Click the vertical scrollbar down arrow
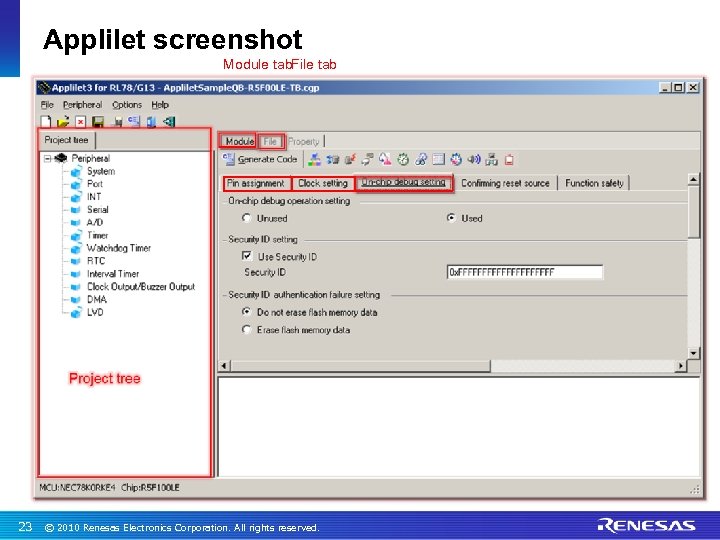This screenshot has width=720, height=540. [693, 353]
